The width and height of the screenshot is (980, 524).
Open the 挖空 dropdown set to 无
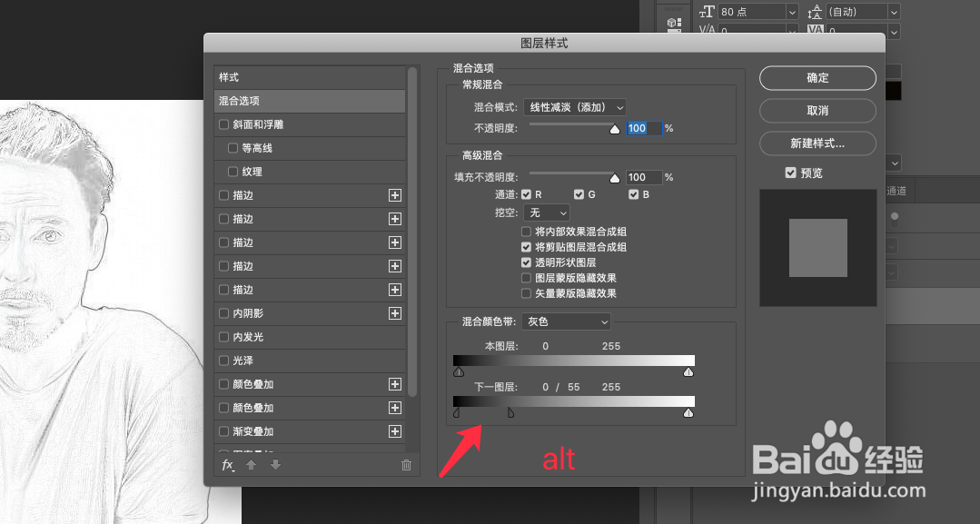[547, 213]
